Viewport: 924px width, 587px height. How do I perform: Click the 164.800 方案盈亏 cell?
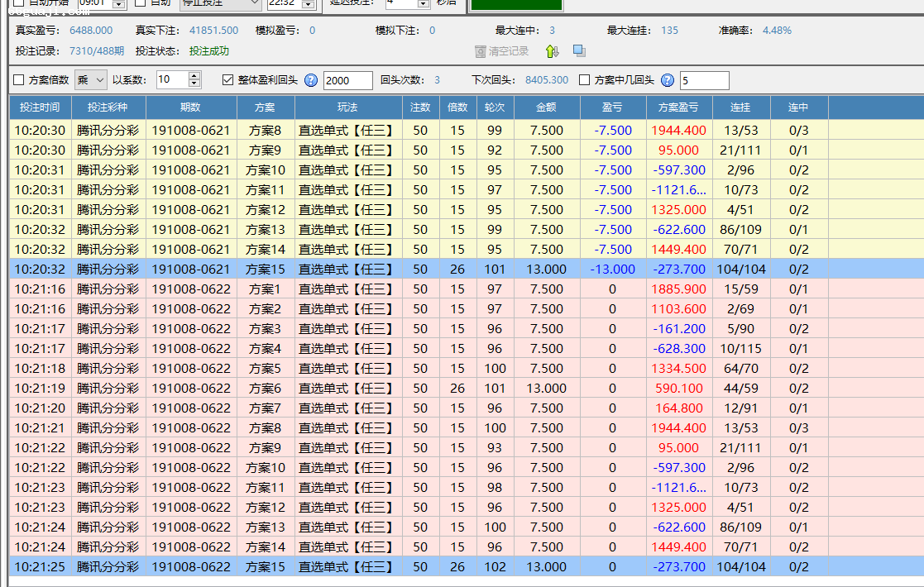tap(678, 408)
